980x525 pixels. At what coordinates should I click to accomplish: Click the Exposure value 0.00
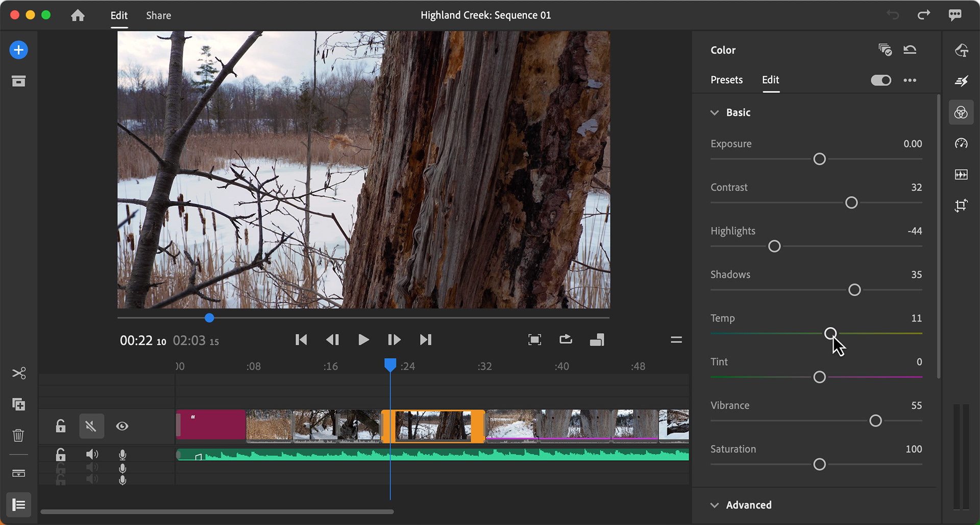click(913, 144)
